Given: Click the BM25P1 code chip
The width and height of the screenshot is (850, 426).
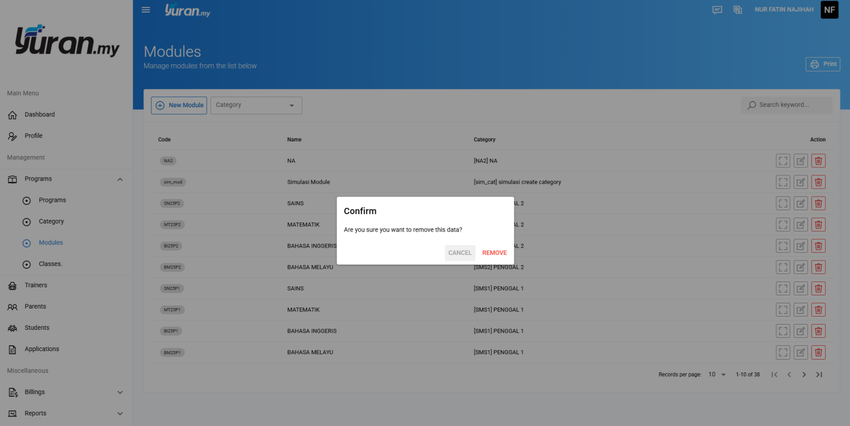Looking at the screenshot, I should pos(172,352).
